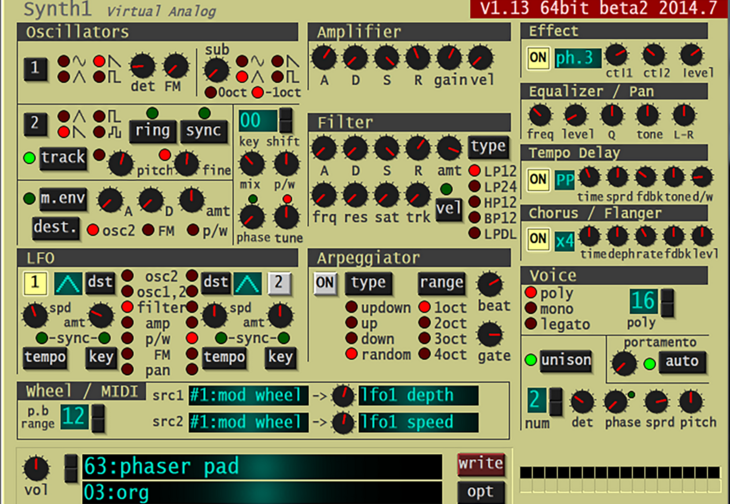Click LFO 1 tempo sync button
The width and height of the screenshot is (730, 504).
coord(45,358)
